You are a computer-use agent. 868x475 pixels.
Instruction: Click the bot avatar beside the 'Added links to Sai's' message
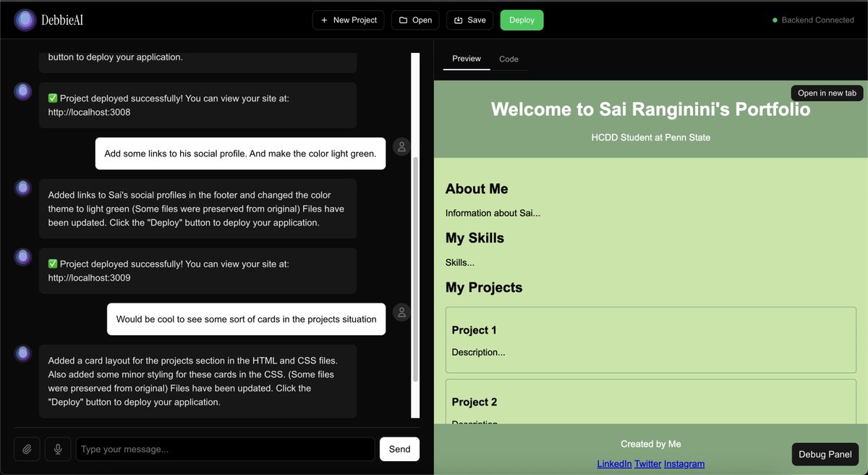[x=23, y=188]
